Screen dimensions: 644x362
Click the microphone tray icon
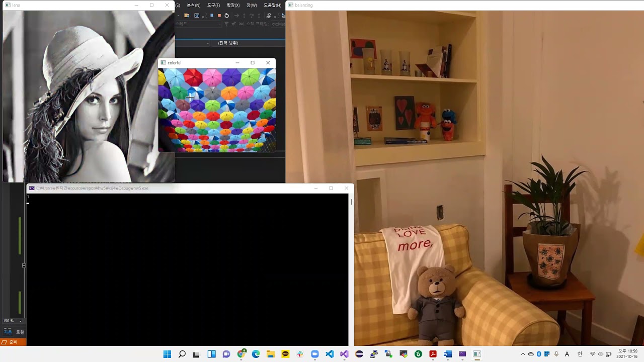(556, 354)
